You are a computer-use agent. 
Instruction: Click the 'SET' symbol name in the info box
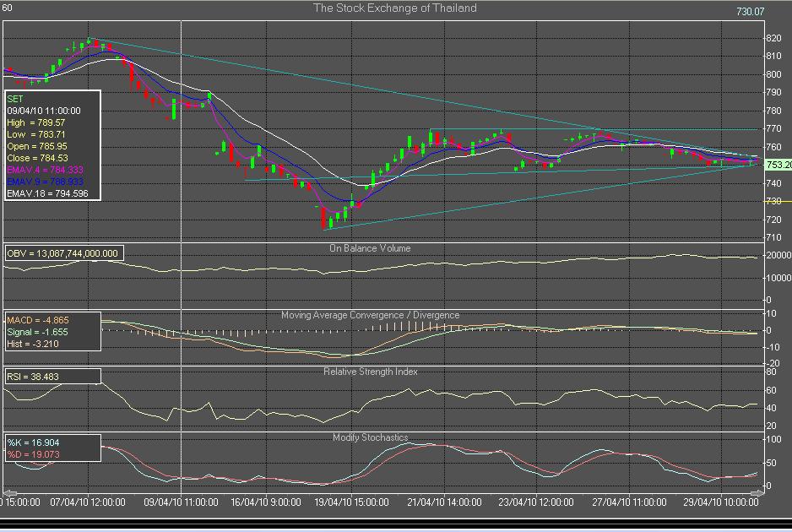[15, 99]
